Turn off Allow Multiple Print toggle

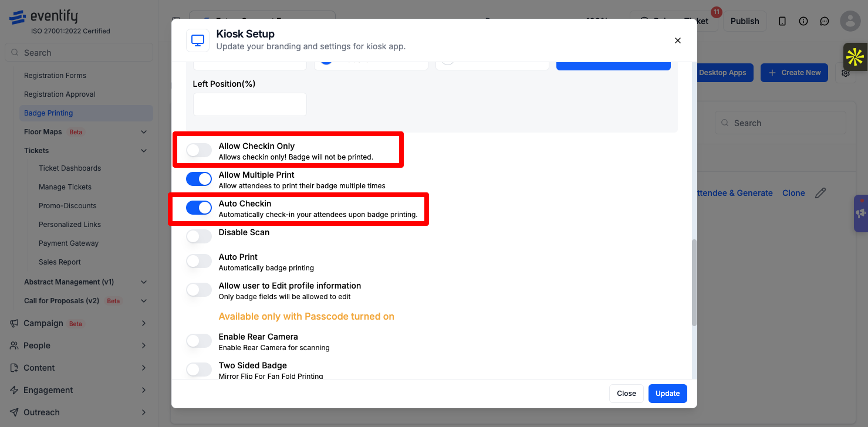click(199, 179)
